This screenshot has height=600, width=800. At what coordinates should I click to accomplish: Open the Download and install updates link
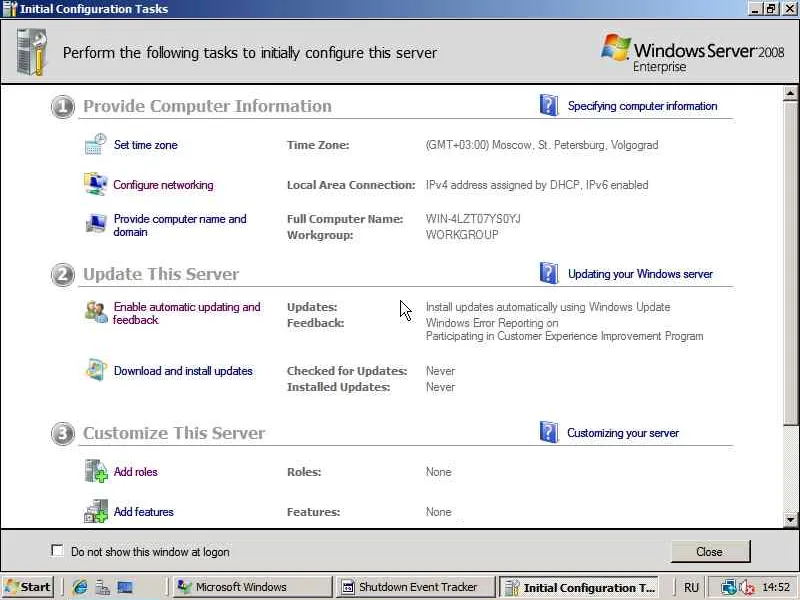(x=183, y=371)
